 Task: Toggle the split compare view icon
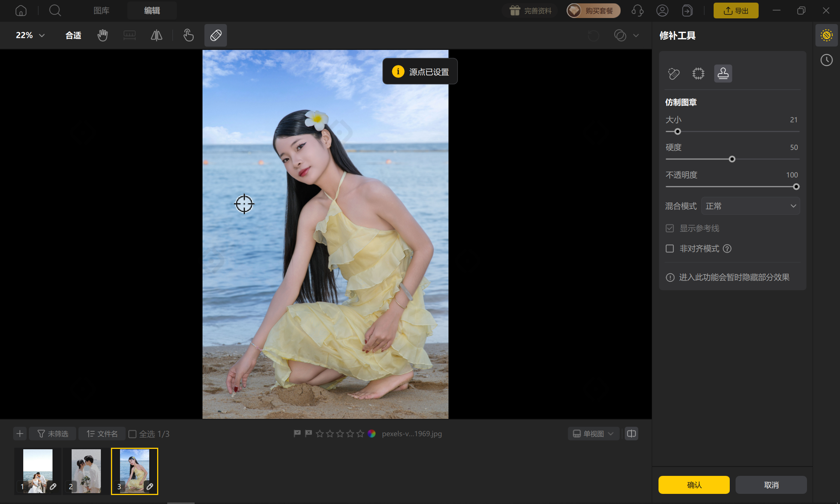point(631,433)
